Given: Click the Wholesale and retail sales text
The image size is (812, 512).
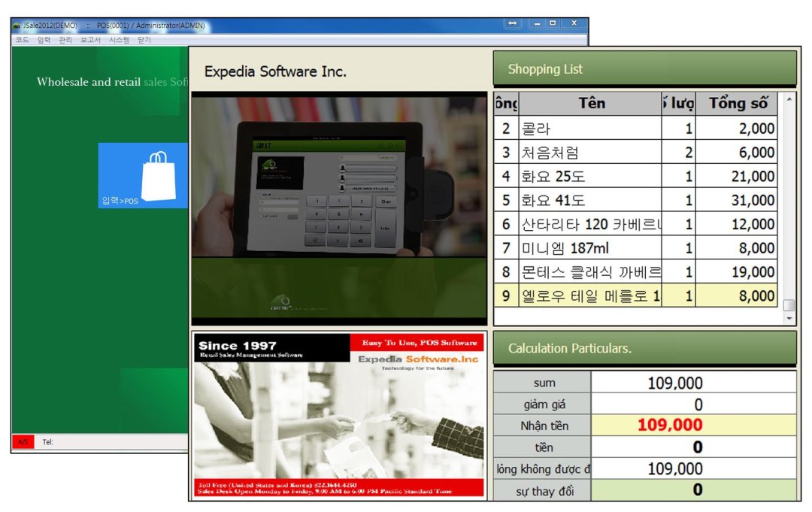Looking at the screenshot, I should [x=112, y=82].
